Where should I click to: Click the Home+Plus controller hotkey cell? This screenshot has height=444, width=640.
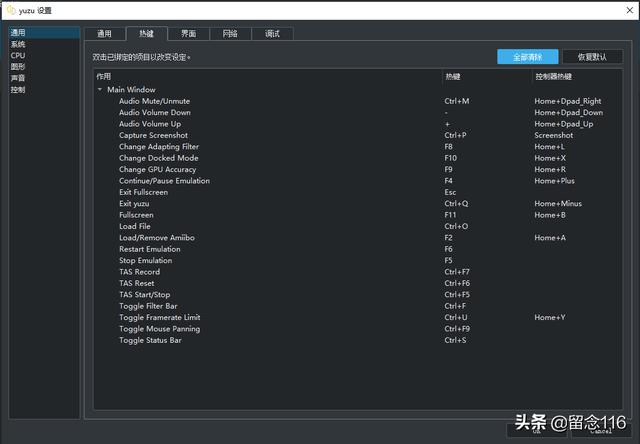pyautogui.click(x=554, y=181)
